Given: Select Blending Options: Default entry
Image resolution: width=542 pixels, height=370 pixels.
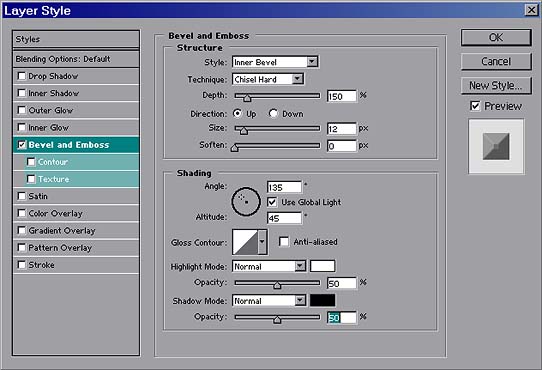Looking at the screenshot, I should pyautogui.click(x=76, y=59).
